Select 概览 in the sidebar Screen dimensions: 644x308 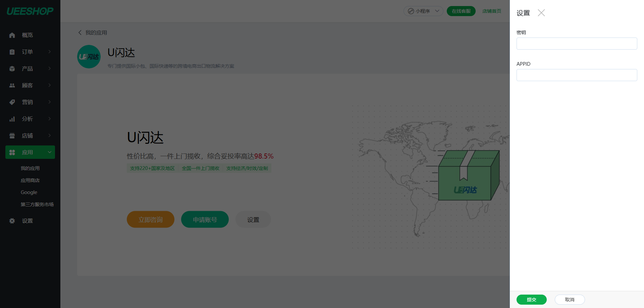point(30,35)
